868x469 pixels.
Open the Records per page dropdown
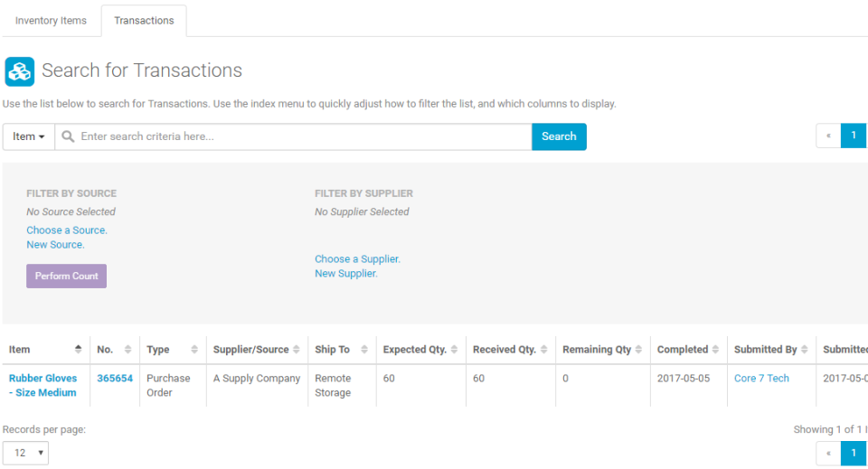(25, 453)
